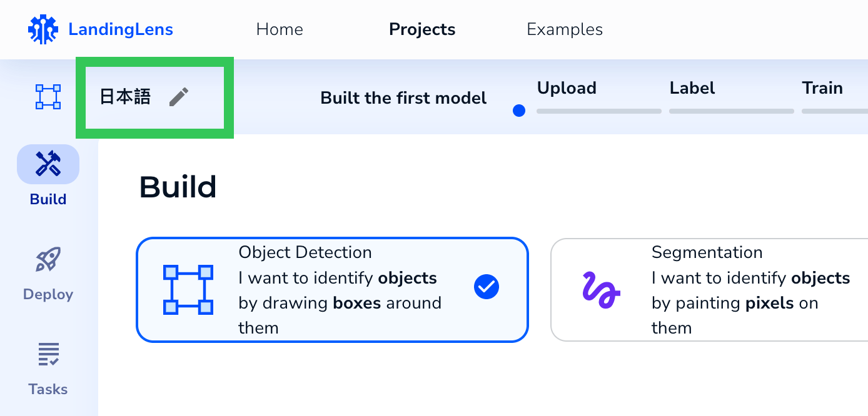Click the Projects tab

pyautogui.click(x=422, y=29)
